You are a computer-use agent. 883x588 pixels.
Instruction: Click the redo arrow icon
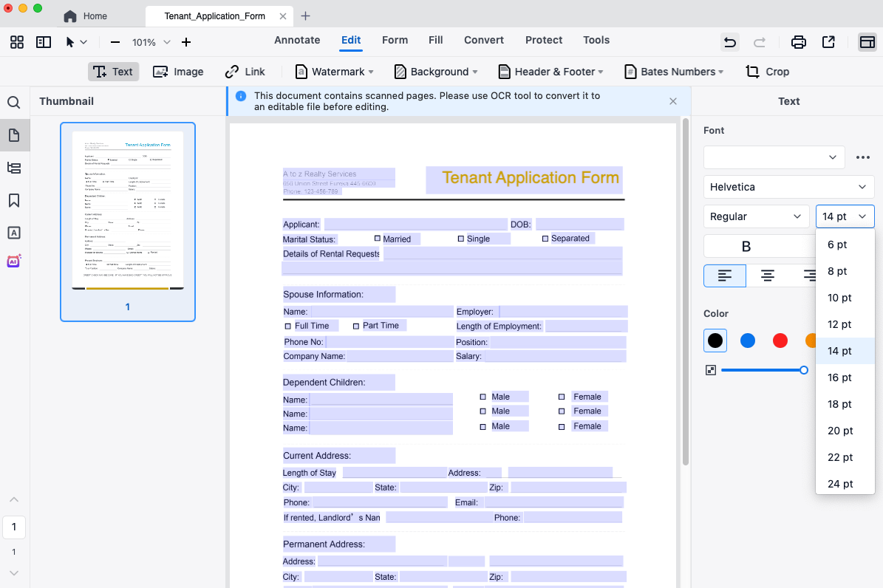pyautogui.click(x=760, y=42)
